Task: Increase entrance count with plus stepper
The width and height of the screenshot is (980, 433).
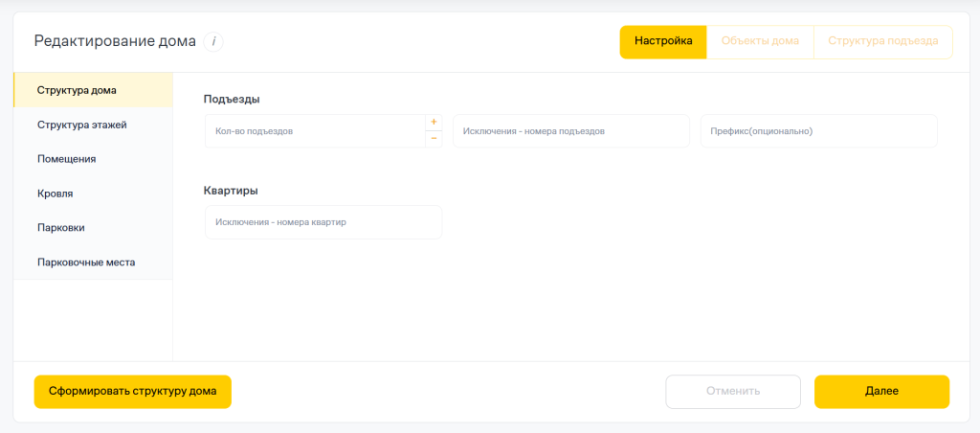Action: point(434,122)
